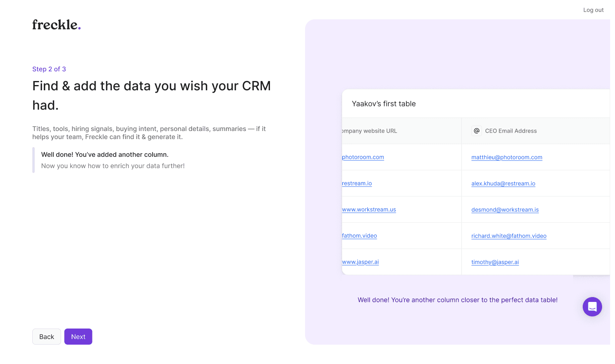The height and width of the screenshot is (364, 615).
Task: Go back with the Back button
Action: click(x=46, y=337)
